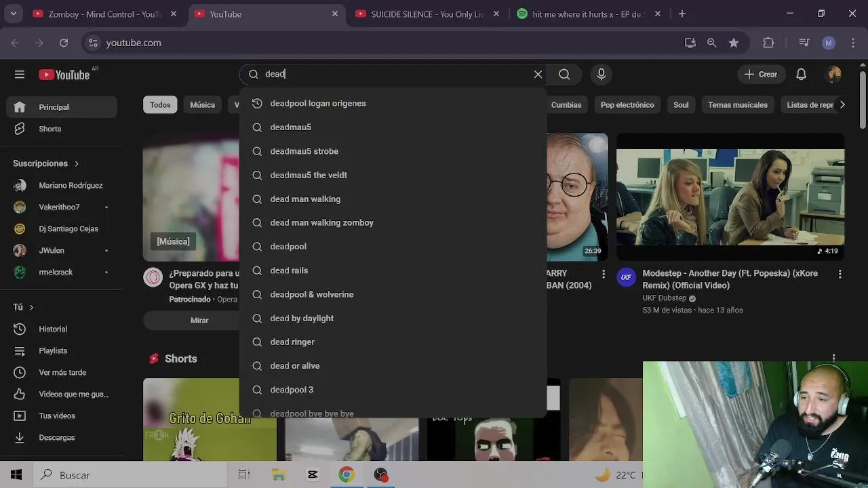Open UKF Dubstep channel avatar
The height and width of the screenshot is (488, 868).
tap(626, 277)
